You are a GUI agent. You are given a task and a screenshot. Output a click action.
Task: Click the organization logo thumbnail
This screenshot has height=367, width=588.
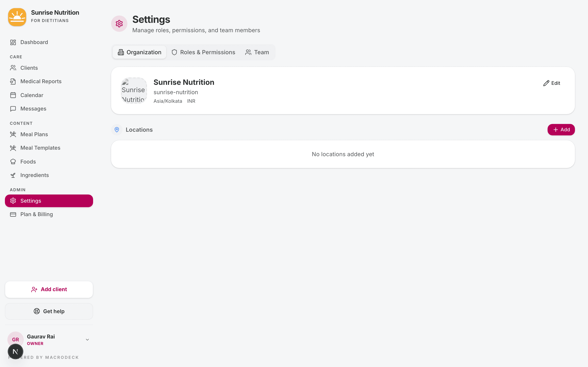tap(134, 91)
